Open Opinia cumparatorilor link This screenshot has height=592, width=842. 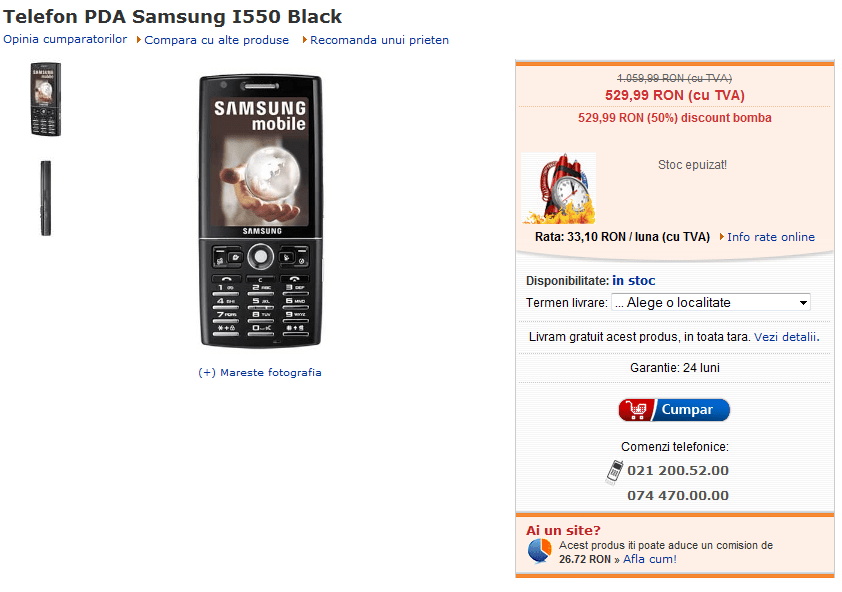coord(65,39)
